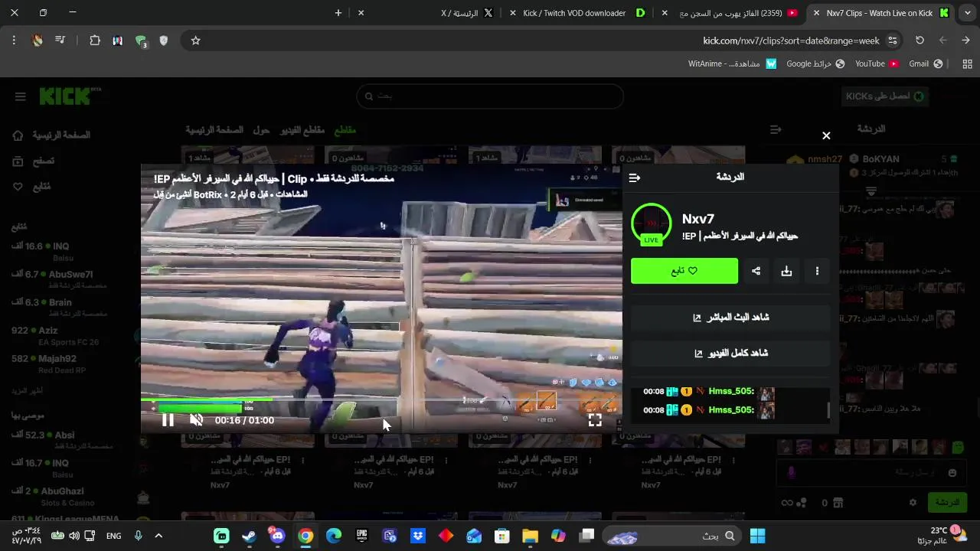This screenshot has width=980, height=551.
Task: Open the gray shield extension icon
Action: [x=163, y=41]
